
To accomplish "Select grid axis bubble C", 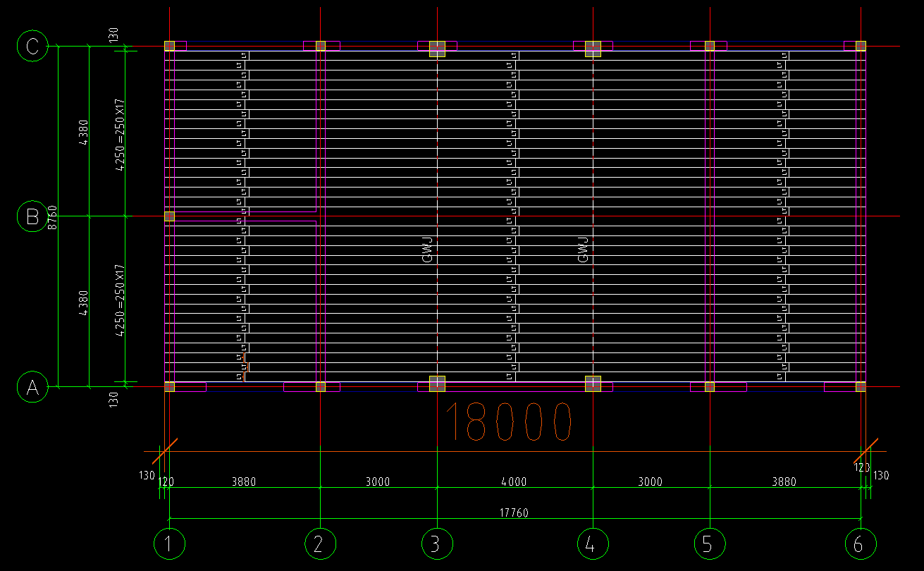I will click(x=32, y=47).
